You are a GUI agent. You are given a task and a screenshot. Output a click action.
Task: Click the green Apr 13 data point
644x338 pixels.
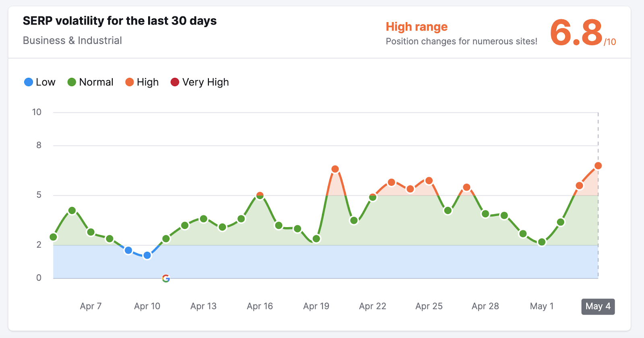coord(204,219)
